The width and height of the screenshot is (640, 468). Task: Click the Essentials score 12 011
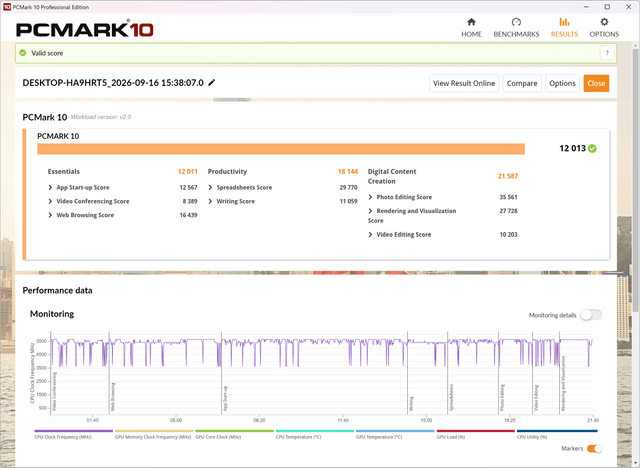pyautogui.click(x=187, y=171)
